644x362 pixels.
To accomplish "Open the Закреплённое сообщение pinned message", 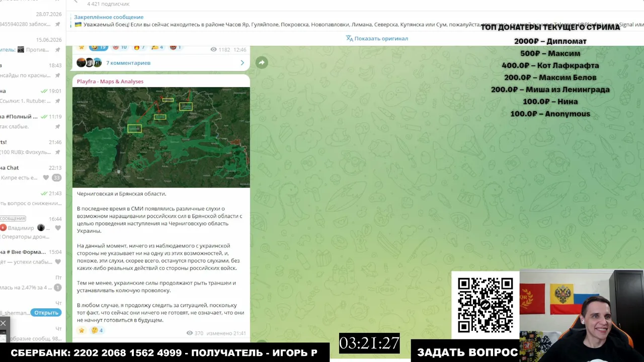I will pyautogui.click(x=109, y=17).
